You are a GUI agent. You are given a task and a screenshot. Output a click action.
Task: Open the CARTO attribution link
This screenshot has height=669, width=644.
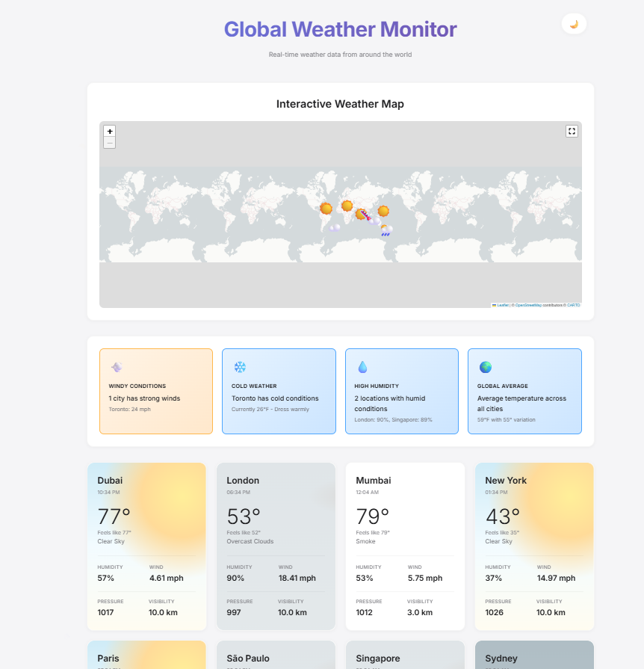click(x=574, y=305)
